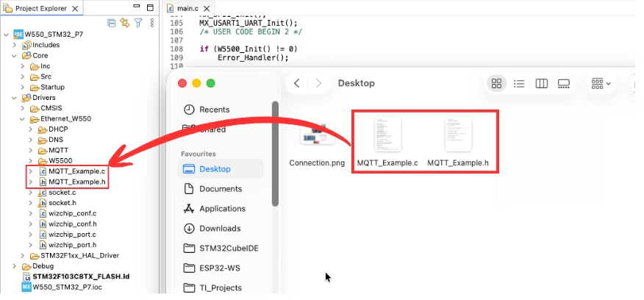Switch Finder to gallery view
The image size is (644, 300).
pyautogui.click(x=563, y=84)
